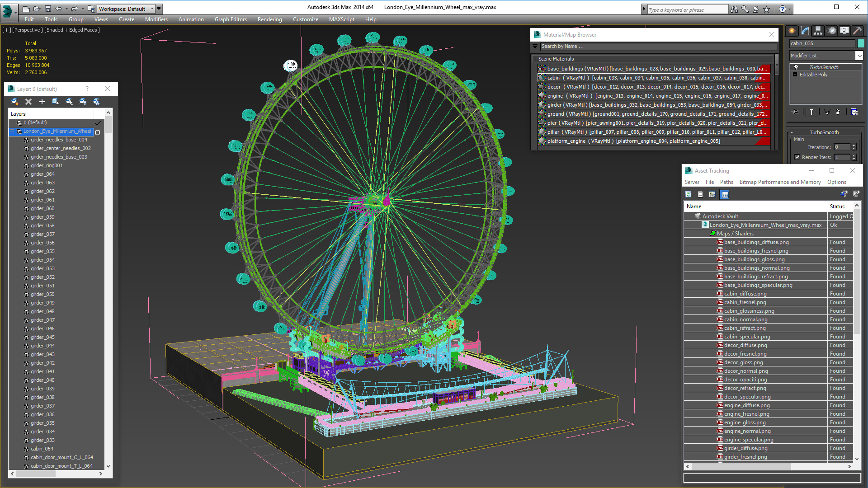This screenshot has height=488, width=868.
Task: Open Bitmap Performance and Memory menu
Action: (x=780, y=182)
